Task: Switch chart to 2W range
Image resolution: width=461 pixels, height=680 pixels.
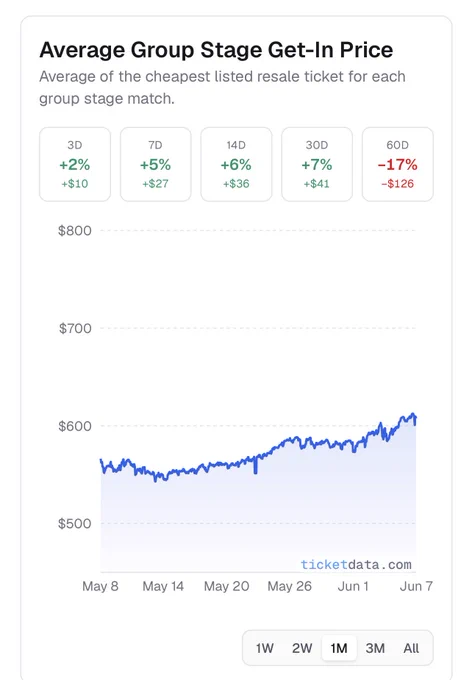Action: [302, 648]
